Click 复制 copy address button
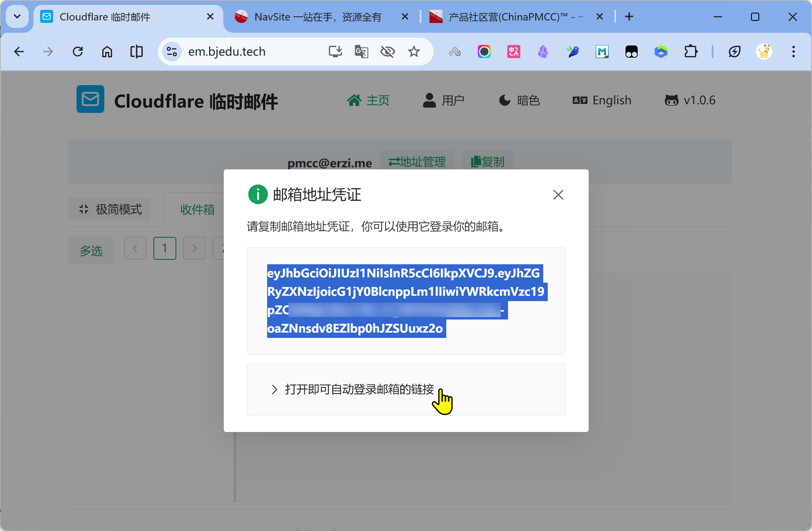 click(x=487, y=162)
